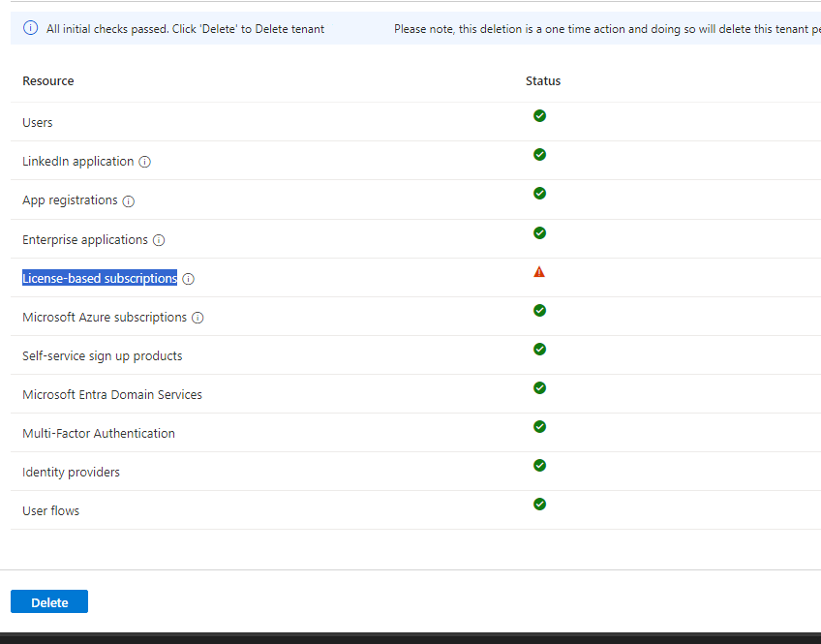
Task: Click the green status check for Users
Action: (x=539, y=115)
